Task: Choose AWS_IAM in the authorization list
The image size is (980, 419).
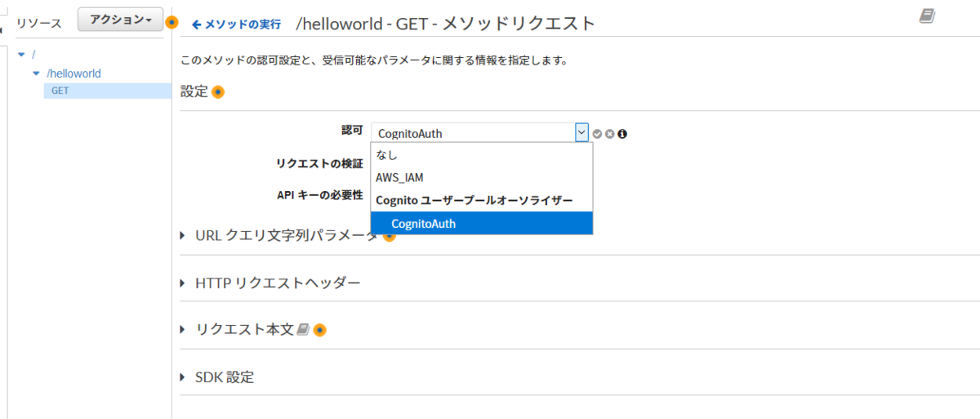Action: point(482,177)
